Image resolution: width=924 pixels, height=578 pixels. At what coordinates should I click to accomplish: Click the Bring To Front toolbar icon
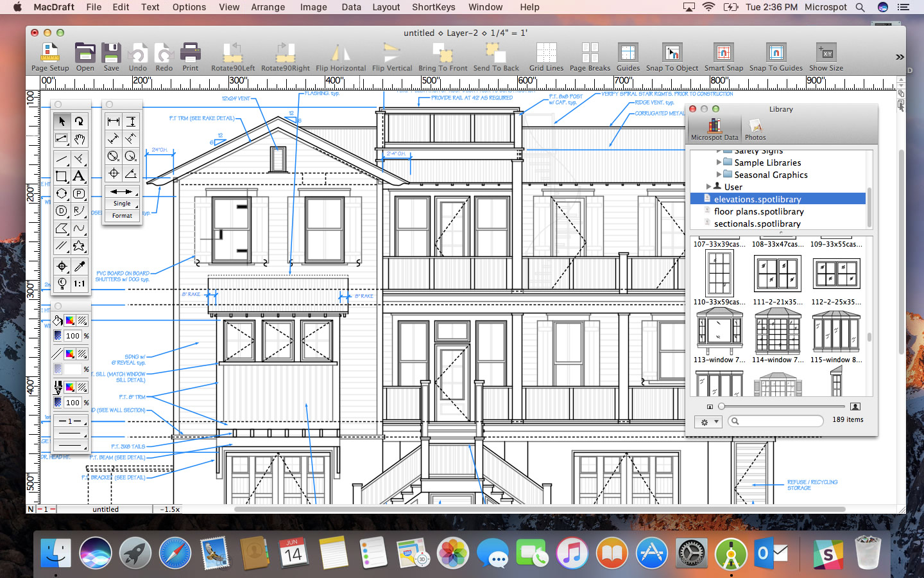pyautogui.click(x=443, y=57)
